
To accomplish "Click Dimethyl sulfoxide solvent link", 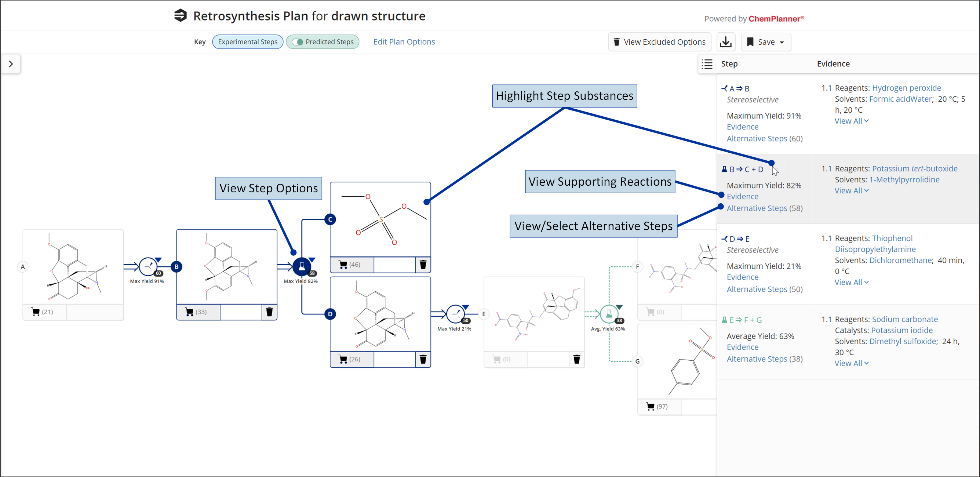I will pyautogui.click(x=902, y=341).
